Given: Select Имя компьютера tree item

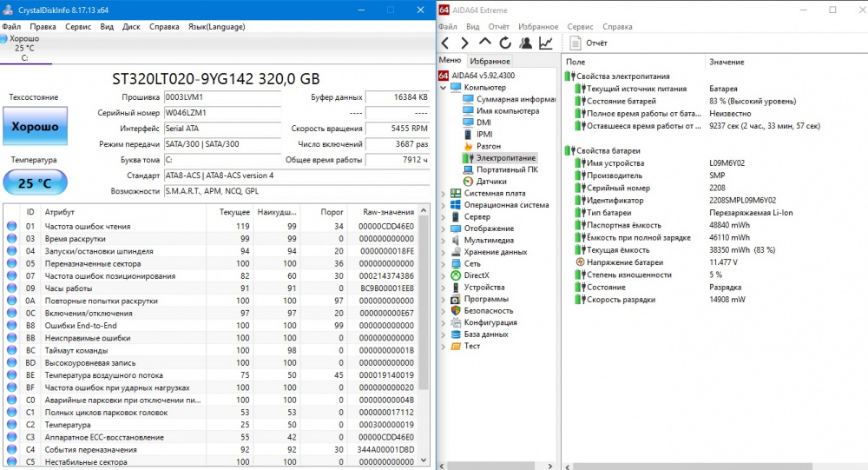Looking at the screenshot, I should click(508, 111).
